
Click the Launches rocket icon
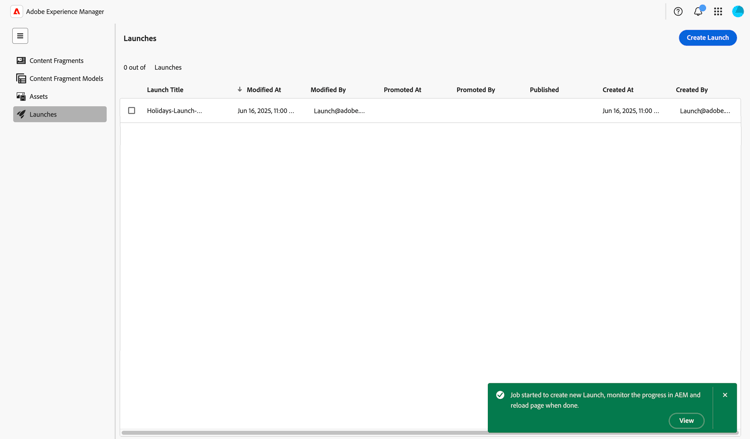(21, 114)
